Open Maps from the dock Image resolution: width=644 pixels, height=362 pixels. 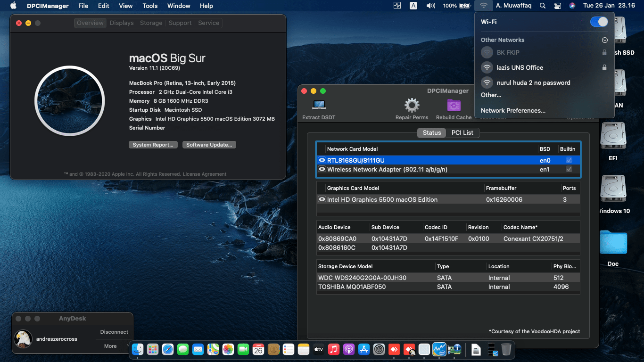point(213,349)
